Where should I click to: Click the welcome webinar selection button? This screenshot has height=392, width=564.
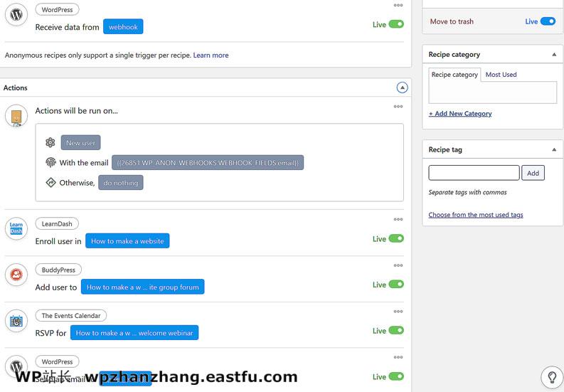tap(134, 333)
